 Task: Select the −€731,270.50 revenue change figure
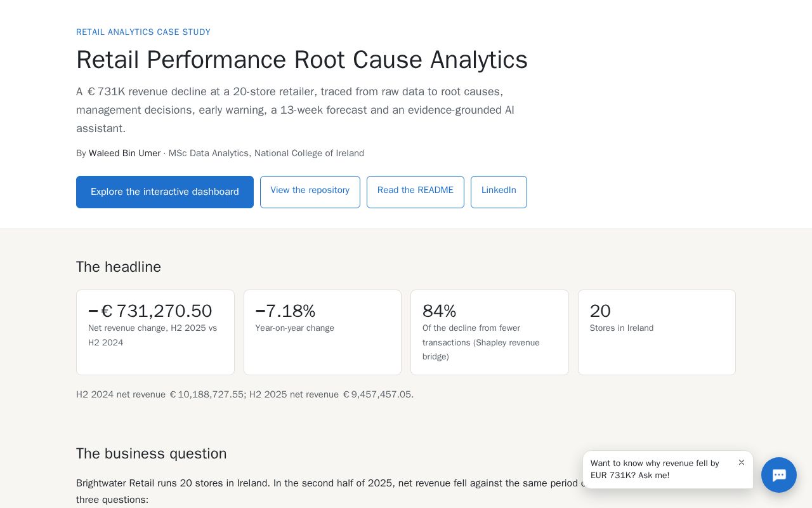150,311
